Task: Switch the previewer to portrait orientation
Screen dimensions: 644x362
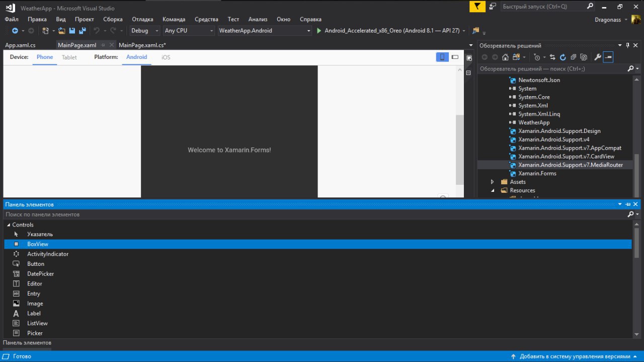Action: pyautogui.click(x=442, y=57)
